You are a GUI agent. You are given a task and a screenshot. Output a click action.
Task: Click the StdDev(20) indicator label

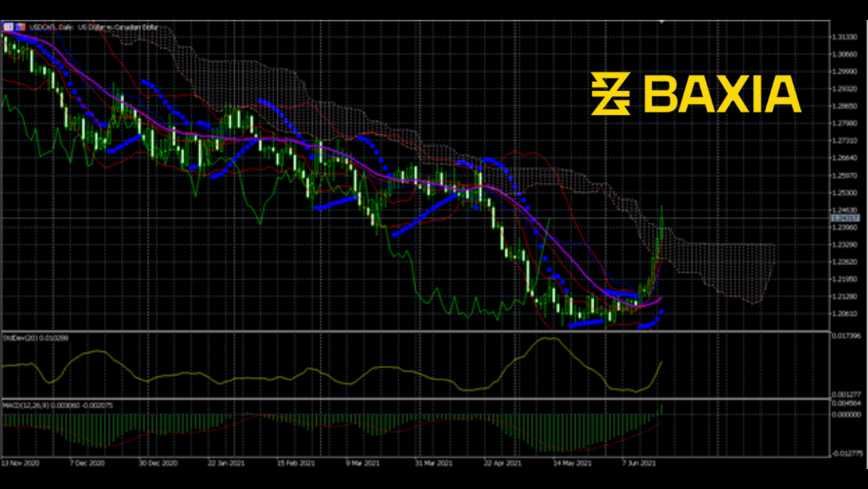(x=36, y=338)
